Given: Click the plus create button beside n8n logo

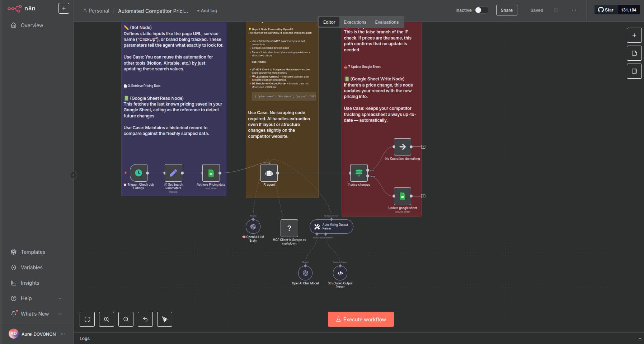Looking at the screenshot, I should (64, 8).
